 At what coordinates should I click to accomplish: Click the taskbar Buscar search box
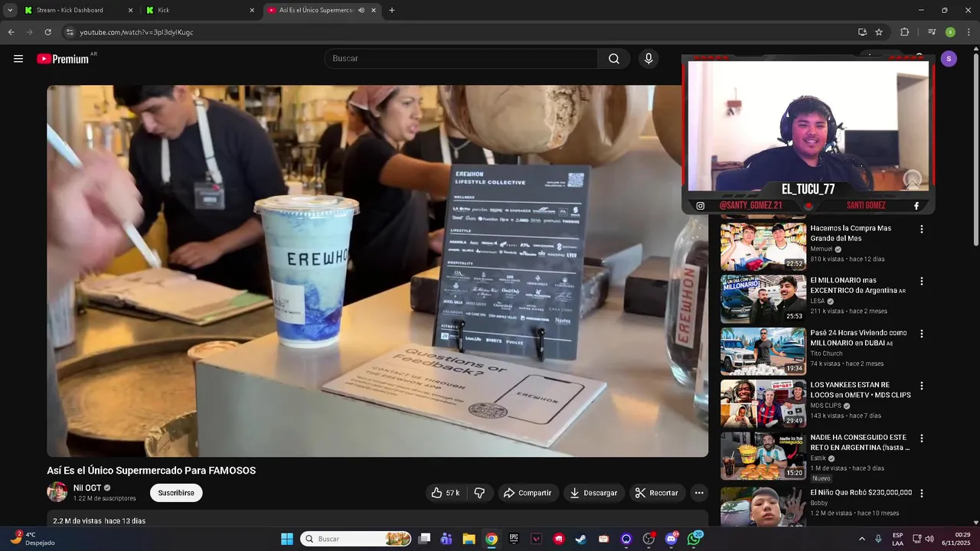point(356,539)
